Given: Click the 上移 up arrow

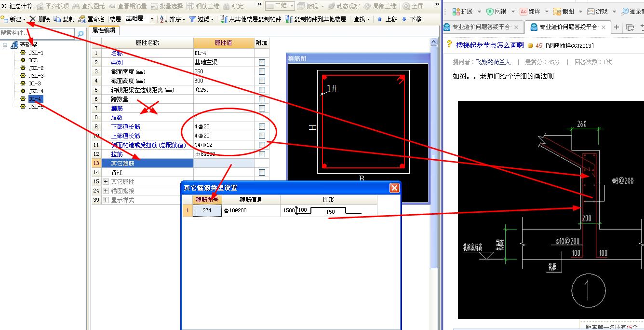Looking at the screenshot, I should click(380, 19).
